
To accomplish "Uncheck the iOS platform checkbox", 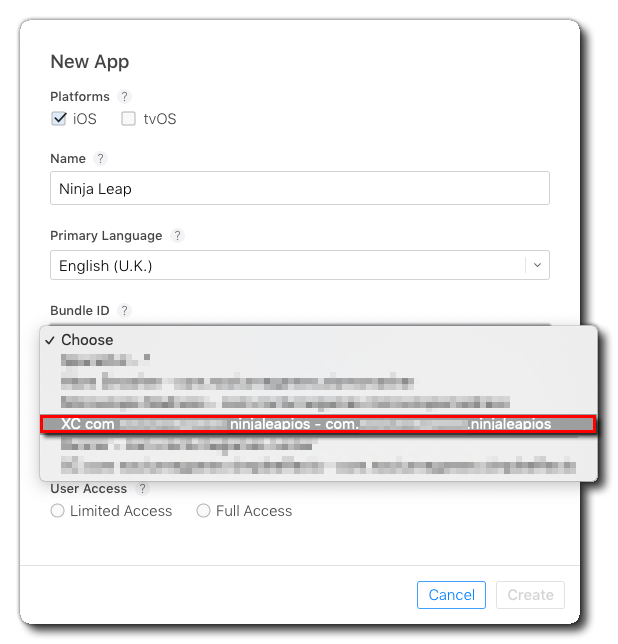I will tap(59, 119).
